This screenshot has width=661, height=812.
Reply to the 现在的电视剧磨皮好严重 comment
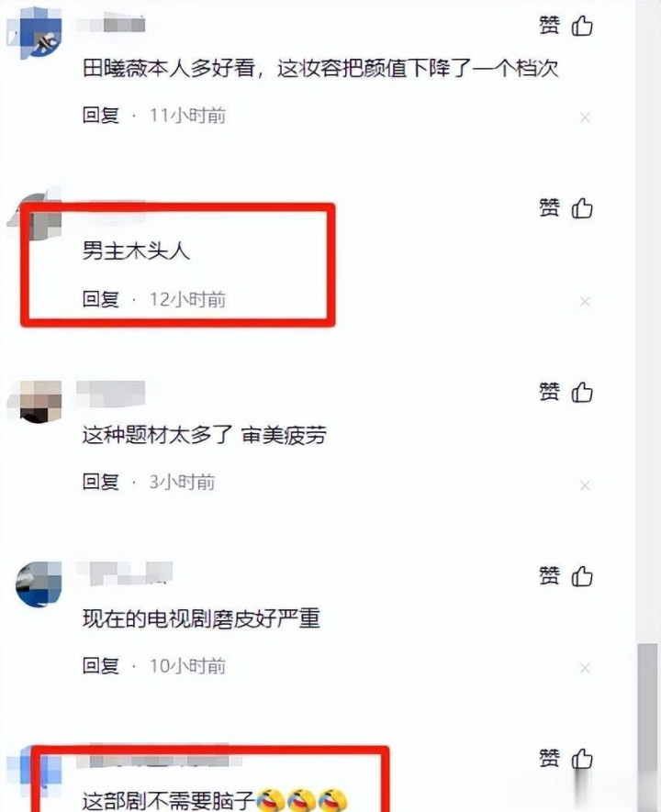point(100,665)
